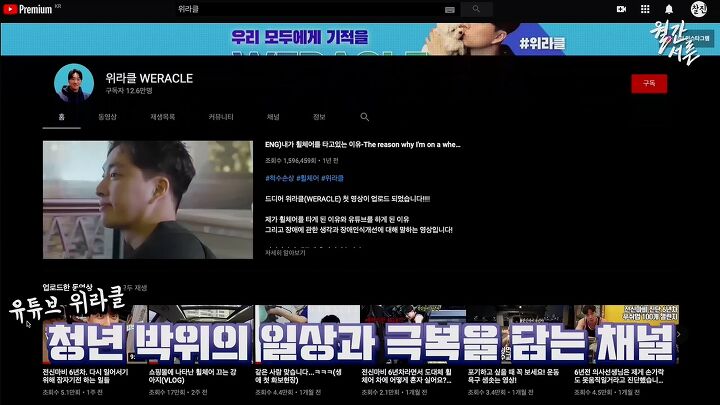Screen dimensions: 720x405
Task: Open the YouTube apps grid icon
Action: point(645,9)
